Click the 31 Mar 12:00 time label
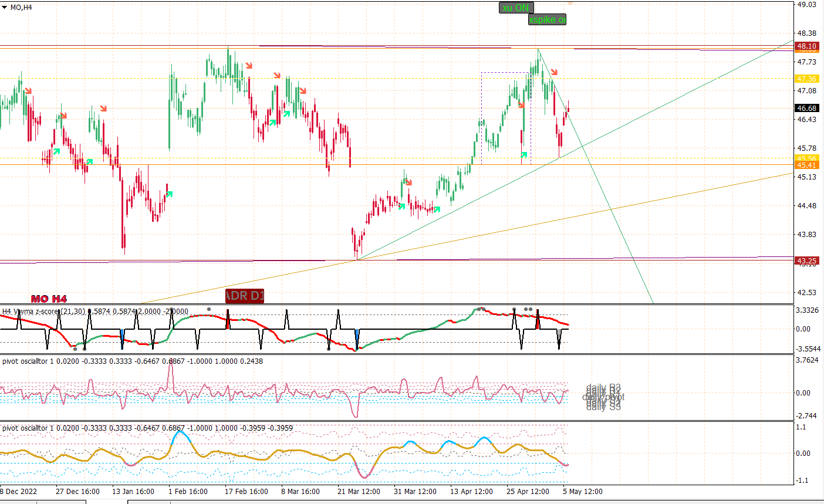Viewport: 824px width, 504px height. coord(415,492)
